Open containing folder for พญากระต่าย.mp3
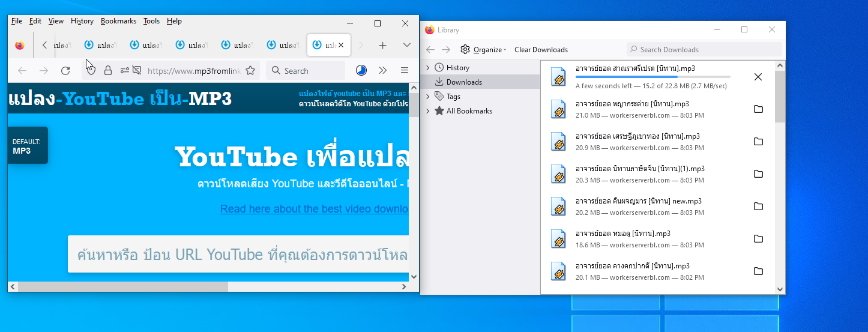This screenshot has width=868, height=332. pos(758,109)
